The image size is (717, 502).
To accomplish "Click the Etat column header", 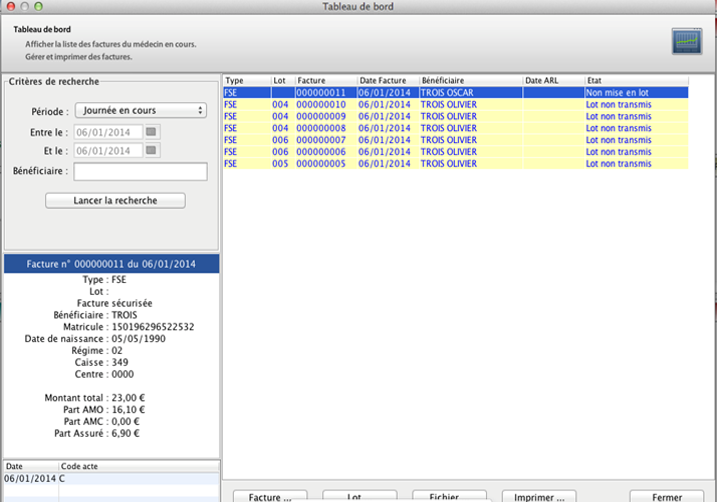I will [x=636, y=80].
